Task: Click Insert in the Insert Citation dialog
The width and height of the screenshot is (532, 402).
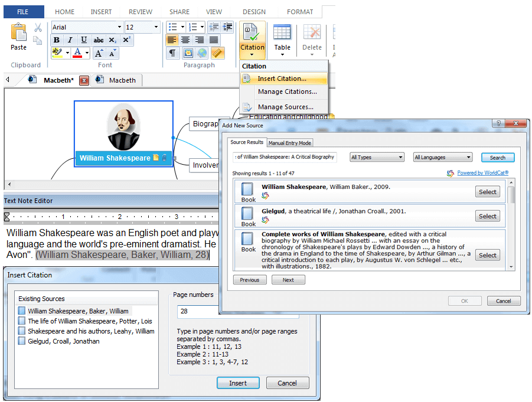Action: click(x=238, y=383)
